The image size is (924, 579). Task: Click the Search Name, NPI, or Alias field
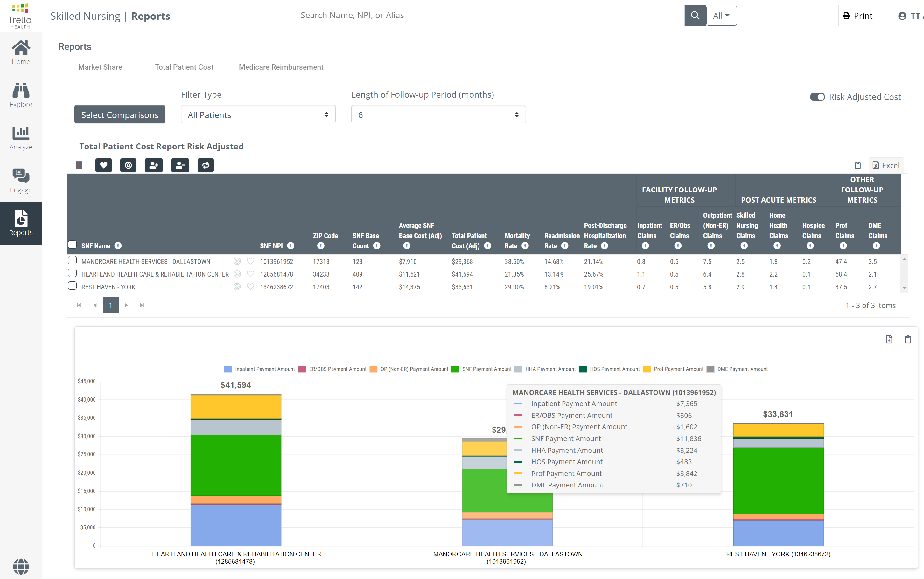click(490, 15)
